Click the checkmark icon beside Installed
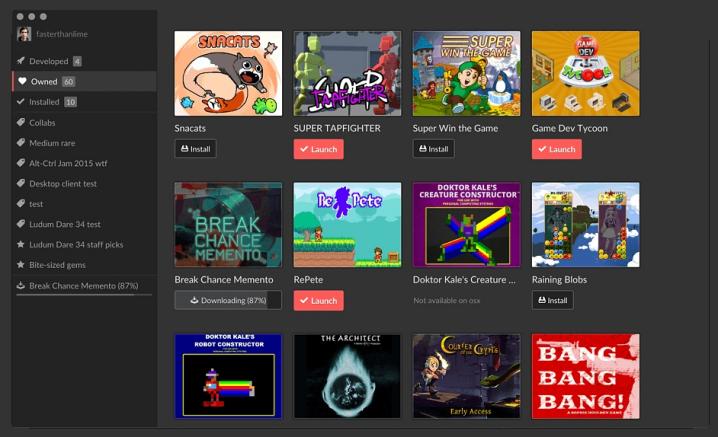The image size is (718, 437). [x=21, y=101]
